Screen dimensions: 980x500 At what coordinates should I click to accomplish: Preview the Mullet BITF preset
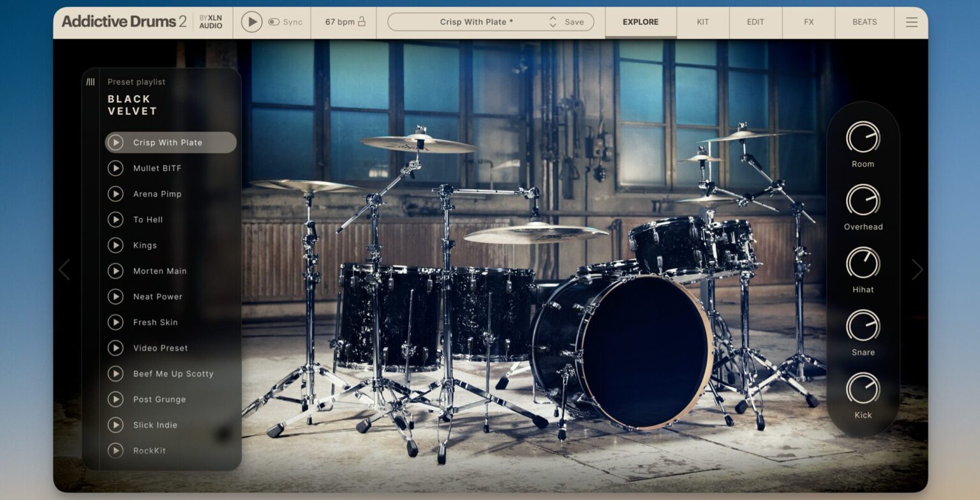[x=115, y=168]
